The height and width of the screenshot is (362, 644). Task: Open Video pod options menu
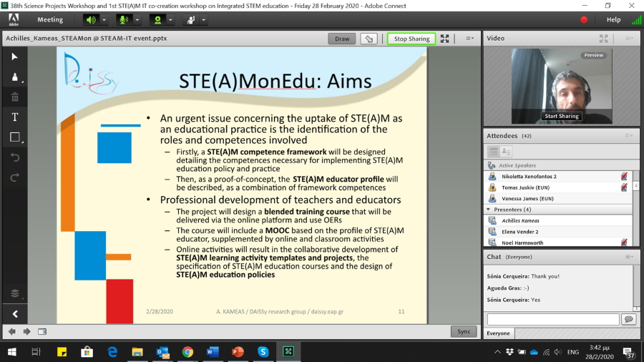pos(628,38)
